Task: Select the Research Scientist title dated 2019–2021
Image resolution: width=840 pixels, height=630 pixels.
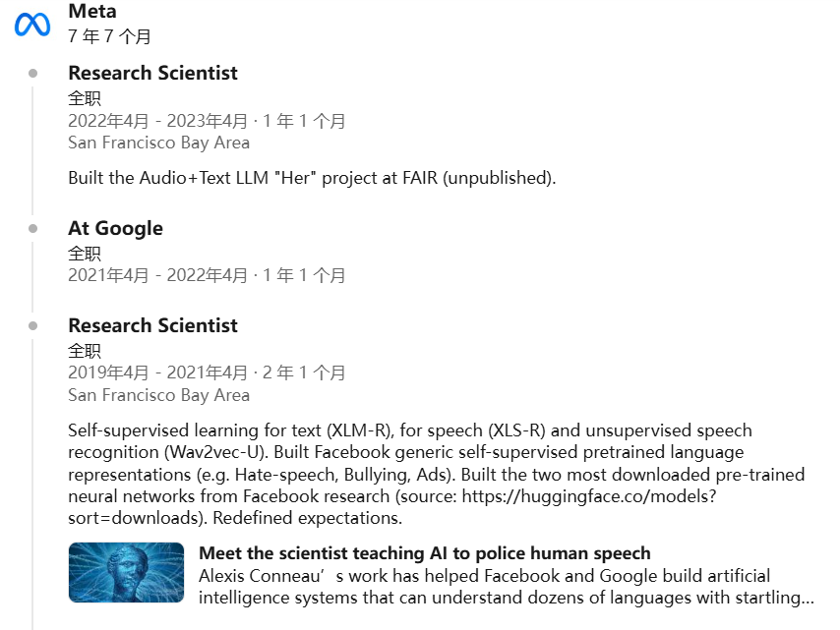Action: [x=152, y=325]
